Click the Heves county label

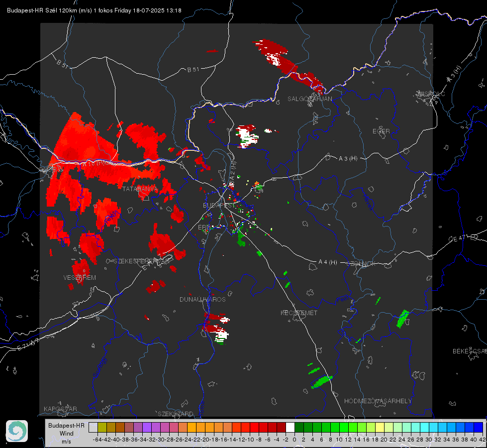368,203
